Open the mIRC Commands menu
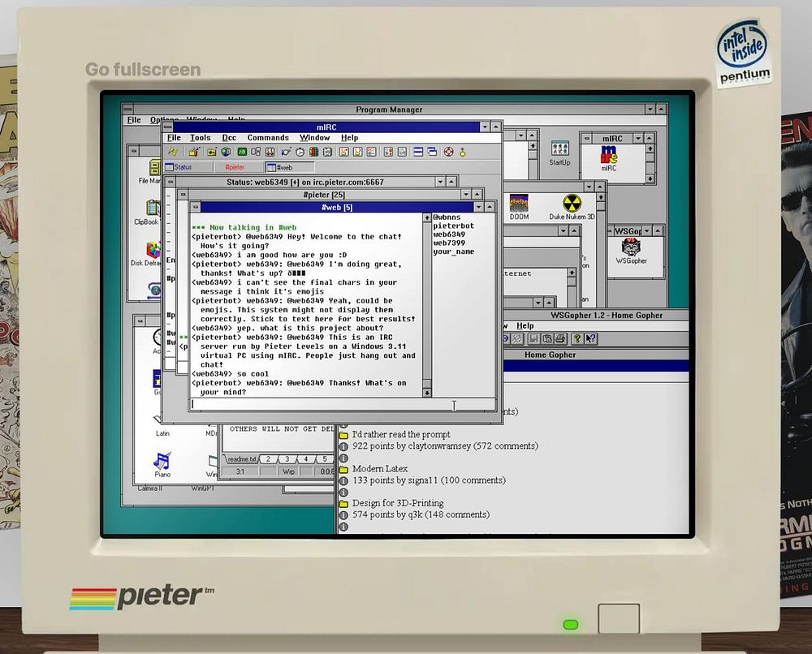The image size is (812, 654). point(268,138)
